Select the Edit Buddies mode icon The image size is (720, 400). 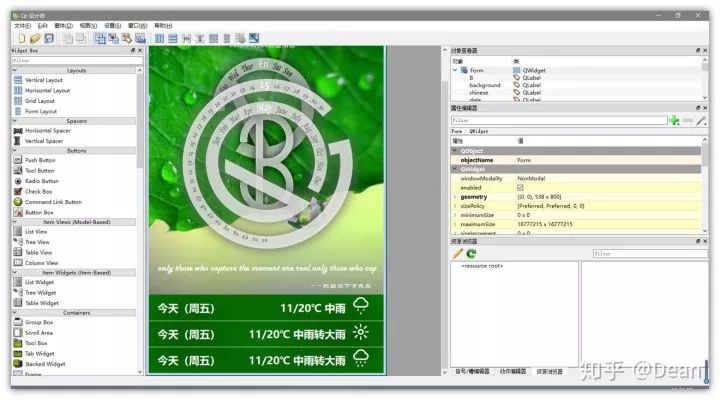click(x=127, y=39)
